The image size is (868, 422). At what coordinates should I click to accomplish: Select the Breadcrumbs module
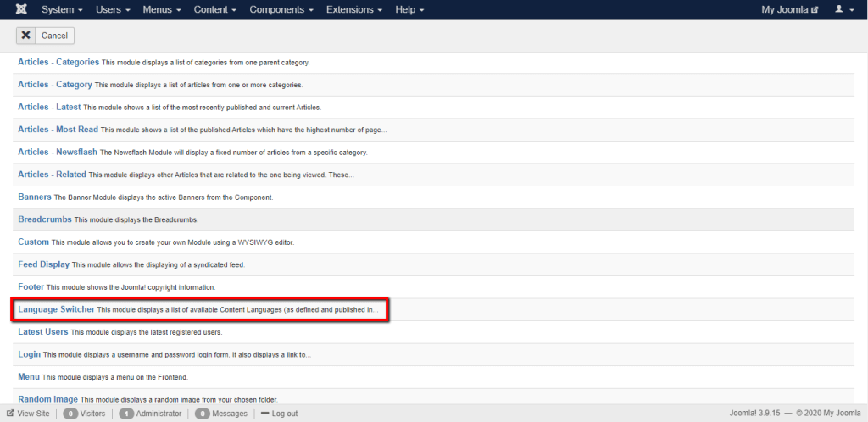[45, 219]
